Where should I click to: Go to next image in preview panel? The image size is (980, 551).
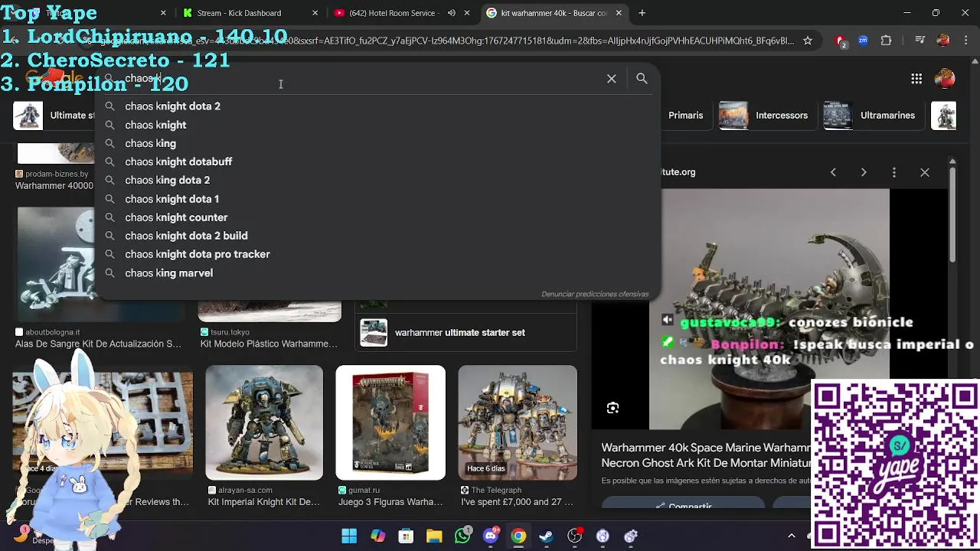tap(864, 172)
